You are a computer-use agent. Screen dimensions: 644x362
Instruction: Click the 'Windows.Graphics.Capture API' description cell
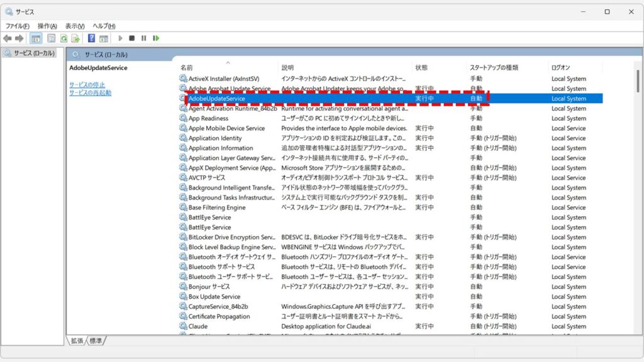pos(343,306)
